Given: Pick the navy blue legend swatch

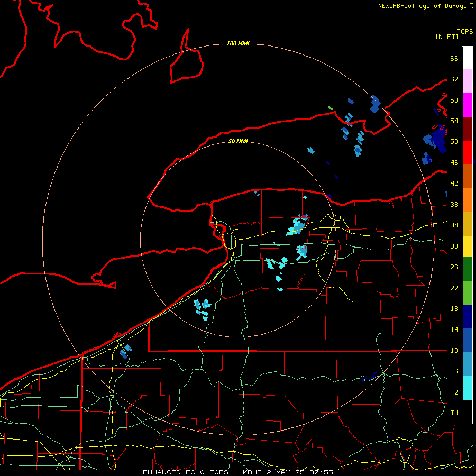Looking at the screenshot, I should 467,317.
